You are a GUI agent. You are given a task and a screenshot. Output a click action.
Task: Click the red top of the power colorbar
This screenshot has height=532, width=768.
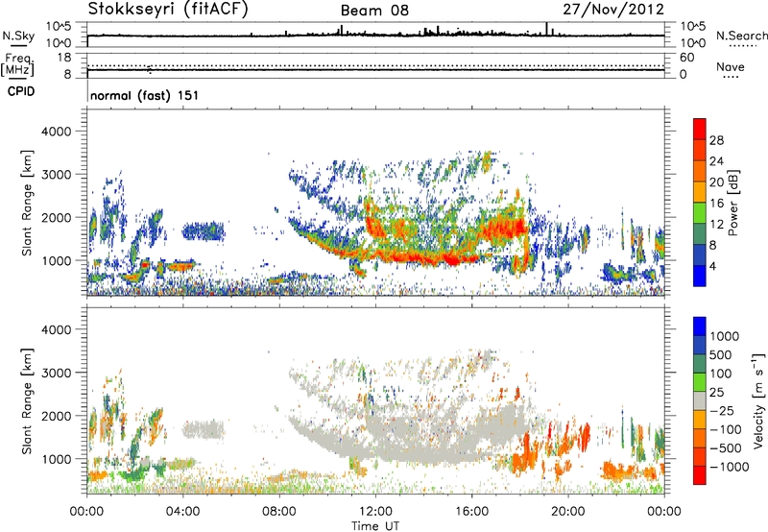point(700,129)
